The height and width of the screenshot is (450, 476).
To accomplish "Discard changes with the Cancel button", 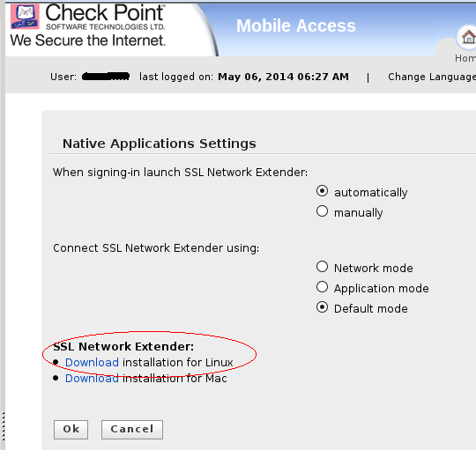I will [x=132, y=430].
